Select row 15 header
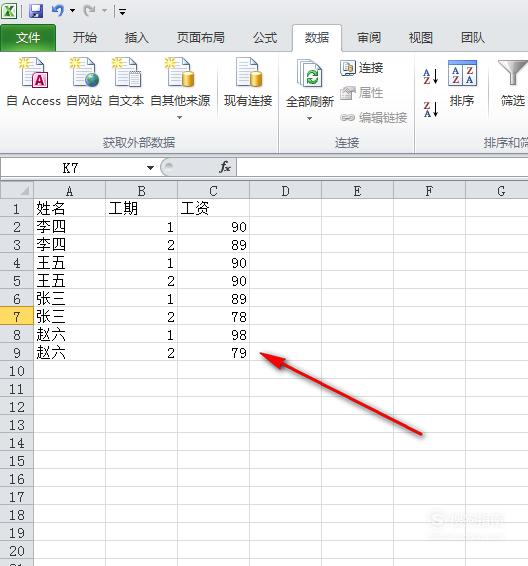This screenshot has width=528, height=566. [17, 461]
